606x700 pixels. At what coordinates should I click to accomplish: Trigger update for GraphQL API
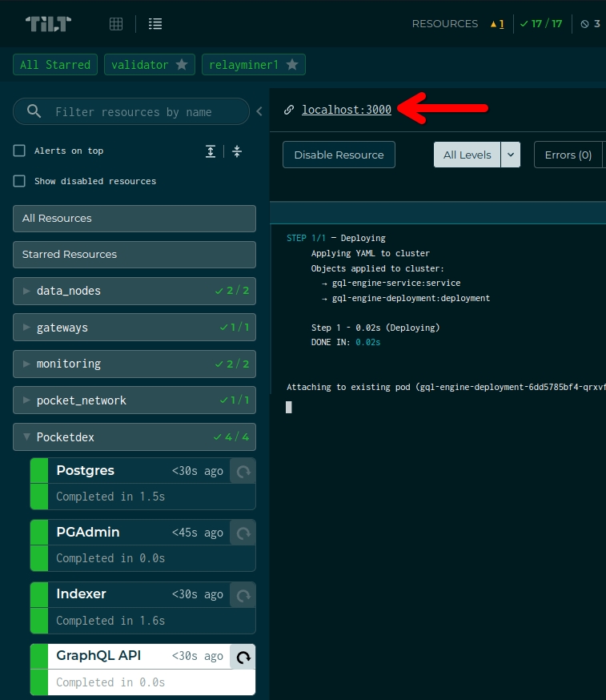(x=243, y=657)
